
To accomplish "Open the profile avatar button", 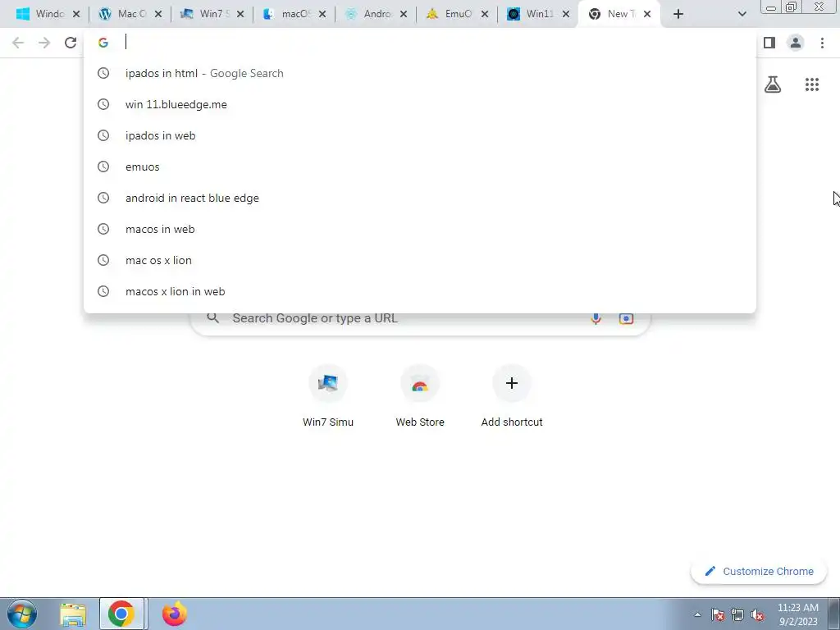I will 796,43.
